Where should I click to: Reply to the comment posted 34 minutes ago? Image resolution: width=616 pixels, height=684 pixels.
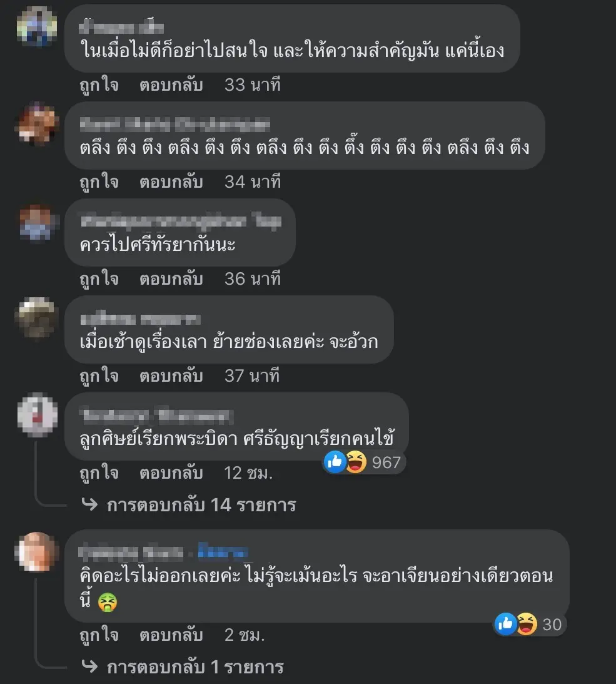(x=171, y=182)
